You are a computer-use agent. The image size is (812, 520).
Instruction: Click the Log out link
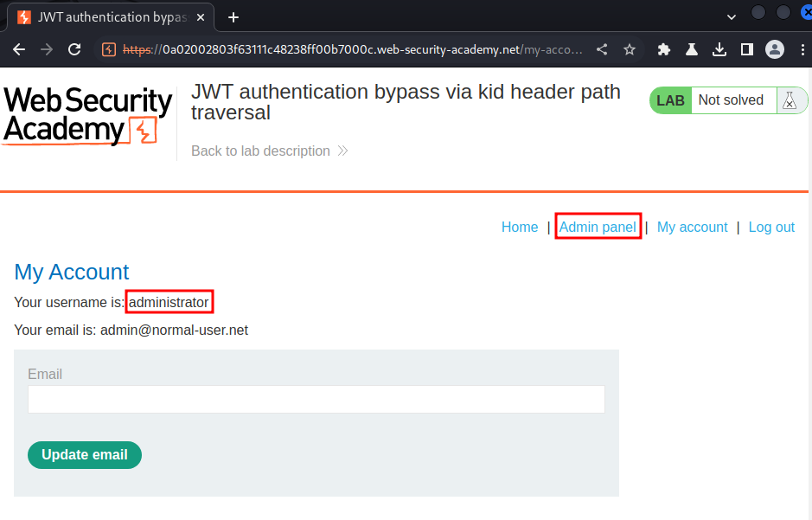[771, 227]
